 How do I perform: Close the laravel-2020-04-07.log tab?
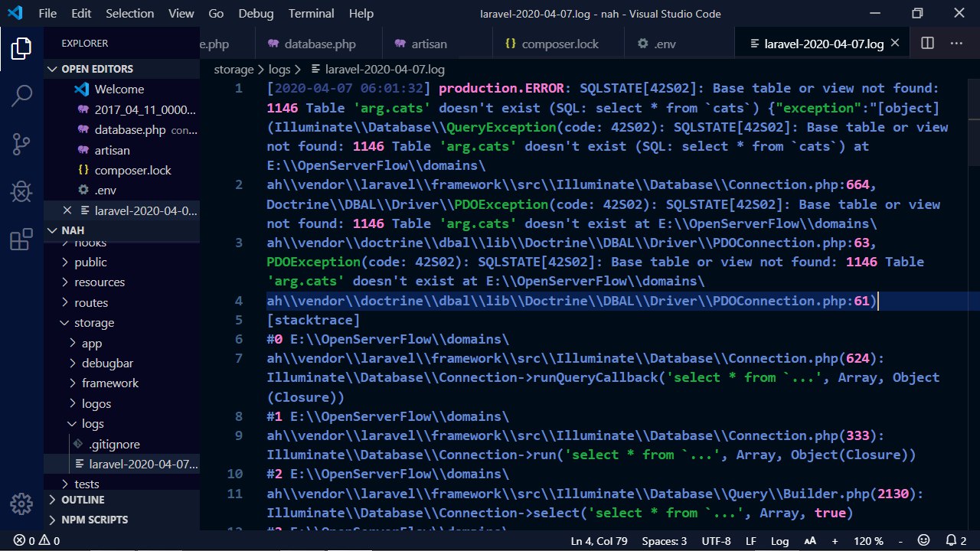(896, 44)
